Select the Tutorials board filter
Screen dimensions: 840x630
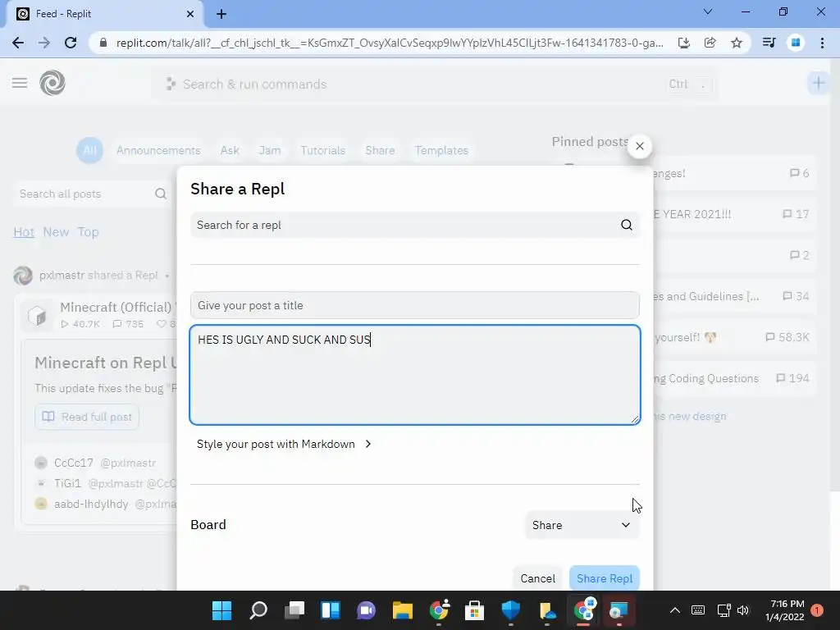[x=322, y=151]
